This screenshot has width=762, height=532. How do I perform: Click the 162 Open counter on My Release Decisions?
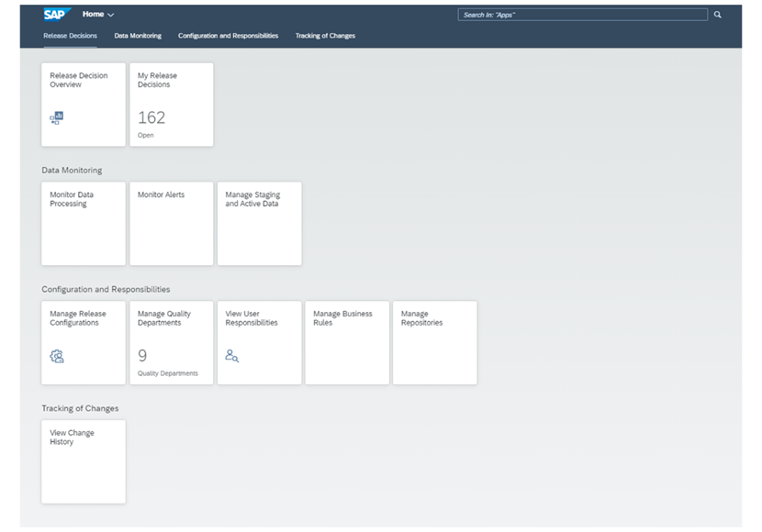153,119
